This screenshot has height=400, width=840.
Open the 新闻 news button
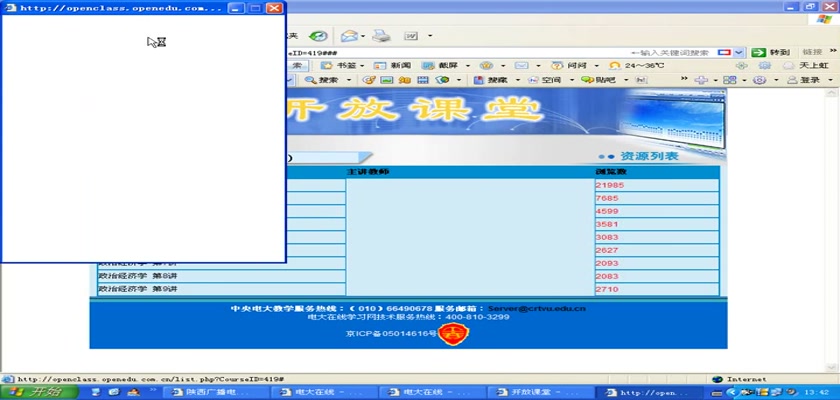[x=392, y=65]
